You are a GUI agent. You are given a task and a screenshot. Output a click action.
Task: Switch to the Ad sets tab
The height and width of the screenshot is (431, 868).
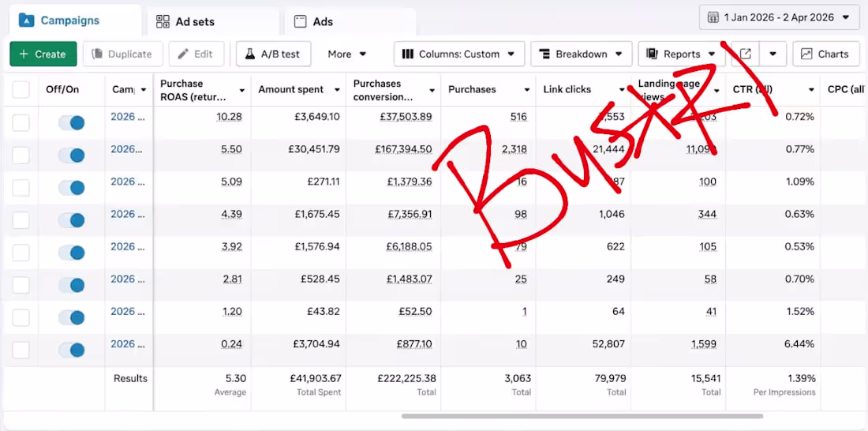[x=212, y=22]
